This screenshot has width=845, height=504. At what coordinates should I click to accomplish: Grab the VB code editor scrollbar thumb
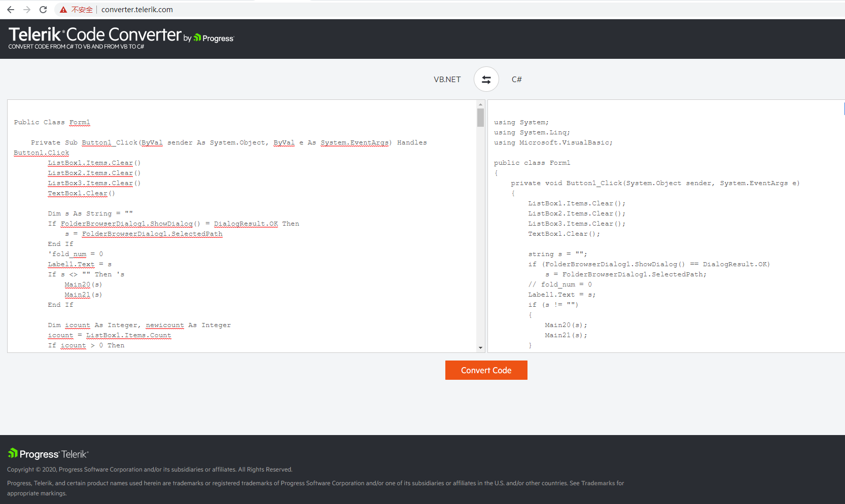[x=480, y=118]
